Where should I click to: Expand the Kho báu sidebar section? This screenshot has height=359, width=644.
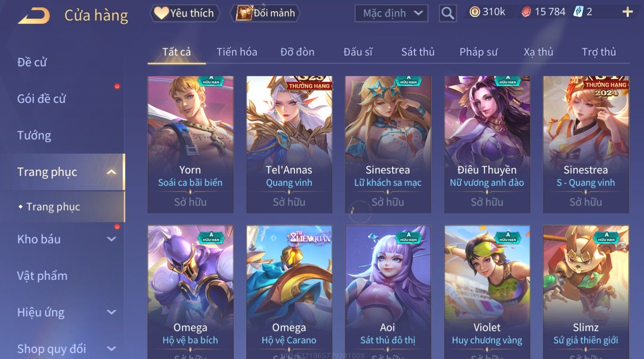[111, 239]
